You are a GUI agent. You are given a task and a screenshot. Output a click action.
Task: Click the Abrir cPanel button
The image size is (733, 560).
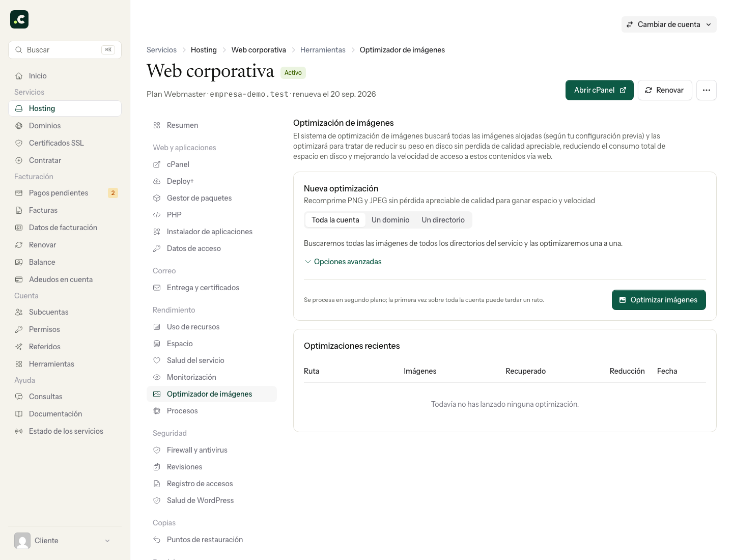click(x=600, y=90)
